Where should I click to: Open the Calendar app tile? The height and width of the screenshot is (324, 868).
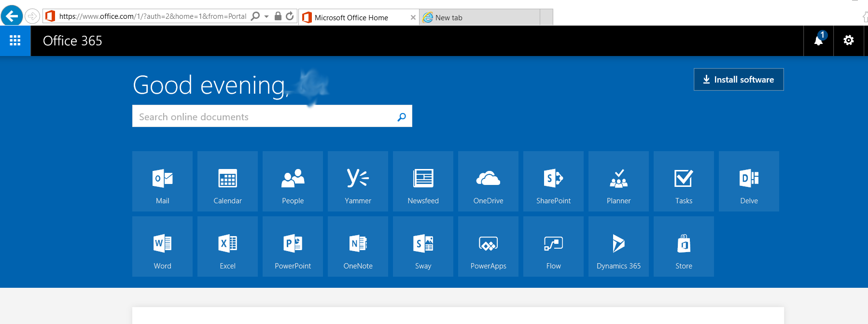227,182
